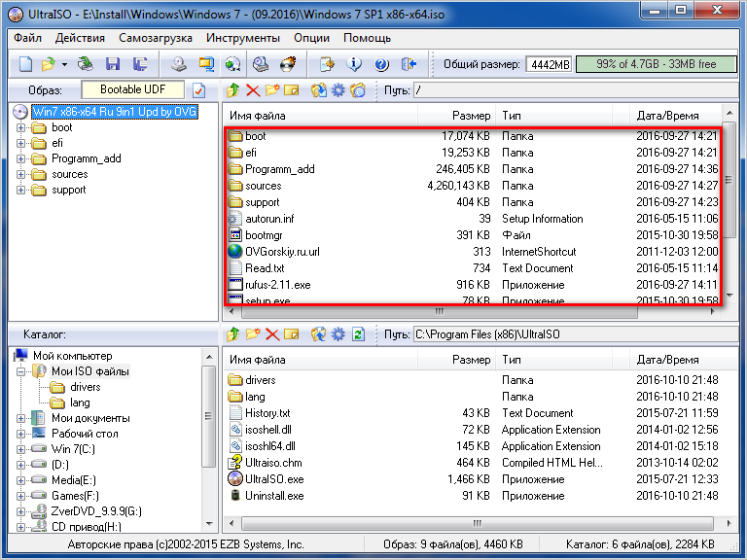
Task: Sort image list by Размер column header
Action: click(455, 116)
